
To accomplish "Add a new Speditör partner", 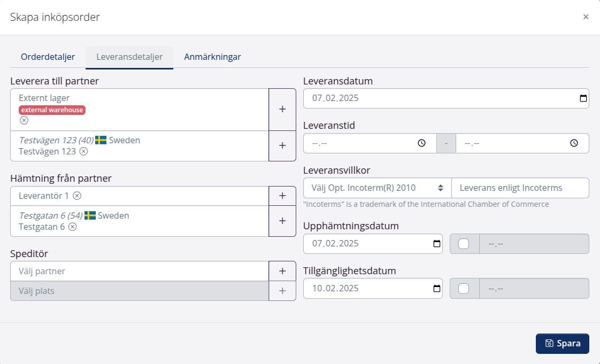I will pos(282,271).
